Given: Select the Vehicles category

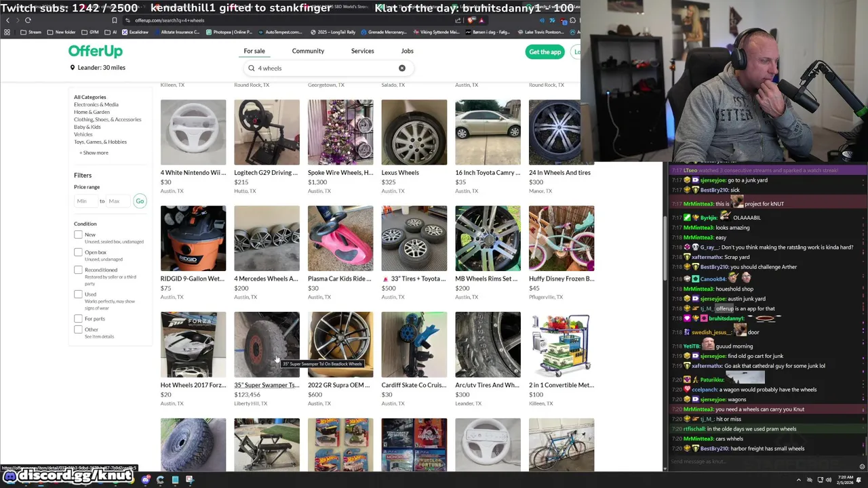Looking at the screenshot, I should click(x=83, y=134).
